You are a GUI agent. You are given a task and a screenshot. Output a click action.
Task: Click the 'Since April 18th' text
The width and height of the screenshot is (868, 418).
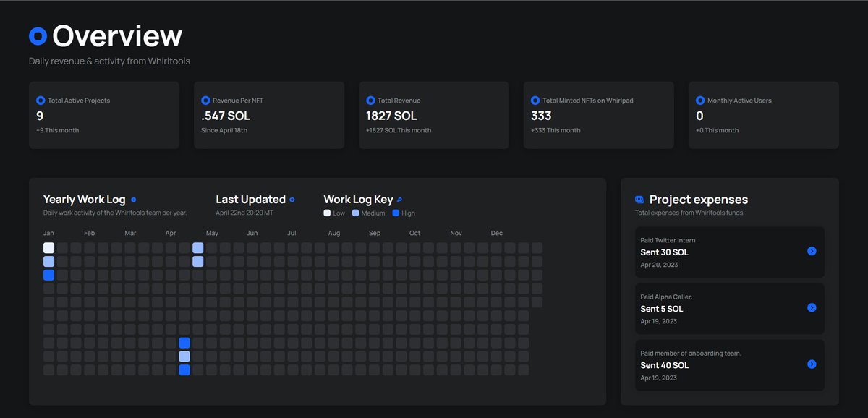(224, 130)
